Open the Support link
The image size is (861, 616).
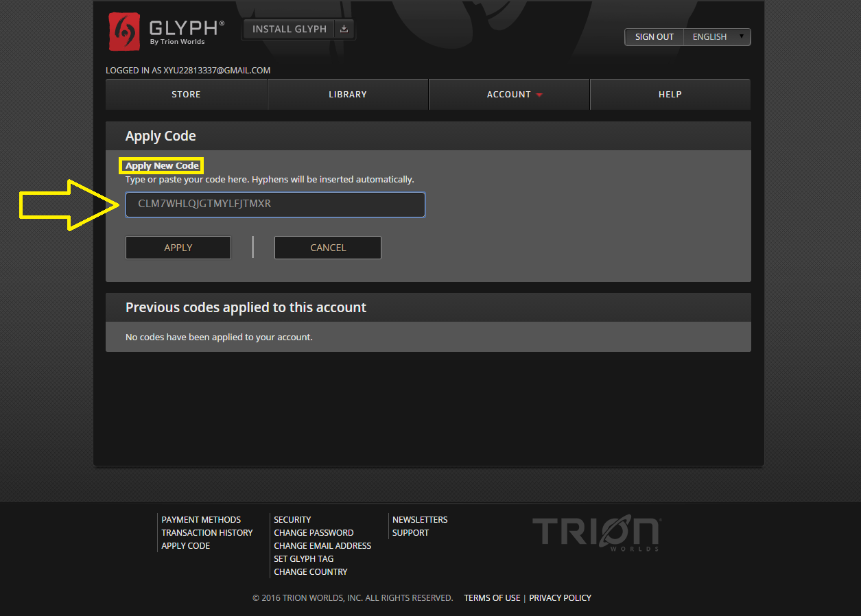pos(410,533)
